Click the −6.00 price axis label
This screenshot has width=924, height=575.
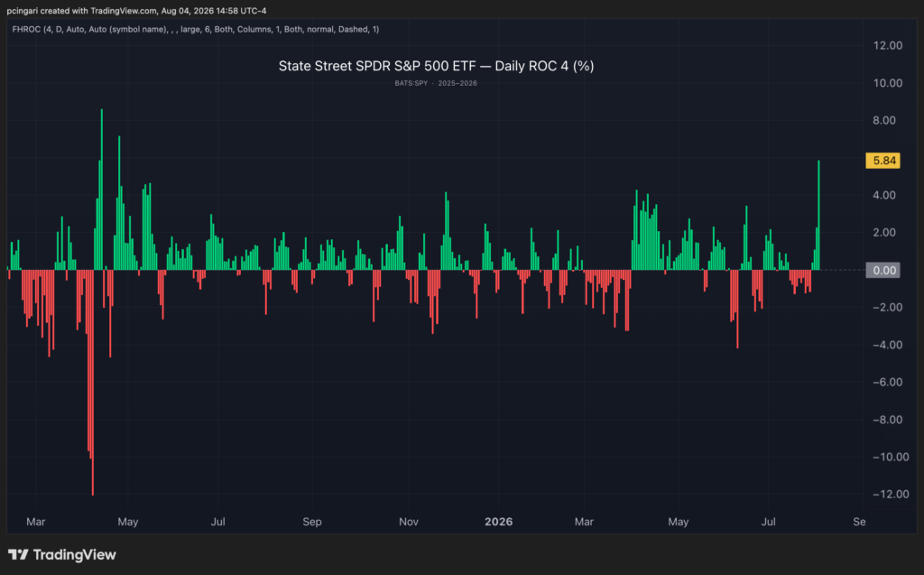[x=888, y=382]
